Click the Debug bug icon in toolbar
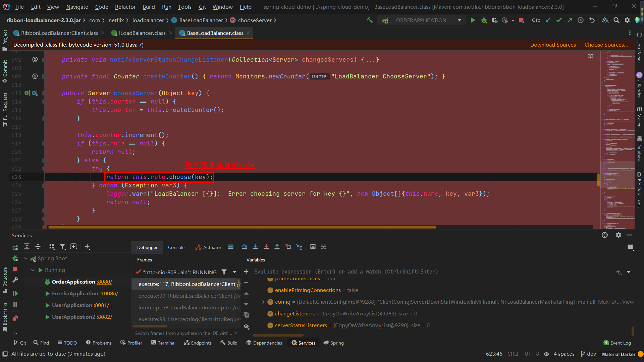The image size is (644, 362). pos(484,20)
